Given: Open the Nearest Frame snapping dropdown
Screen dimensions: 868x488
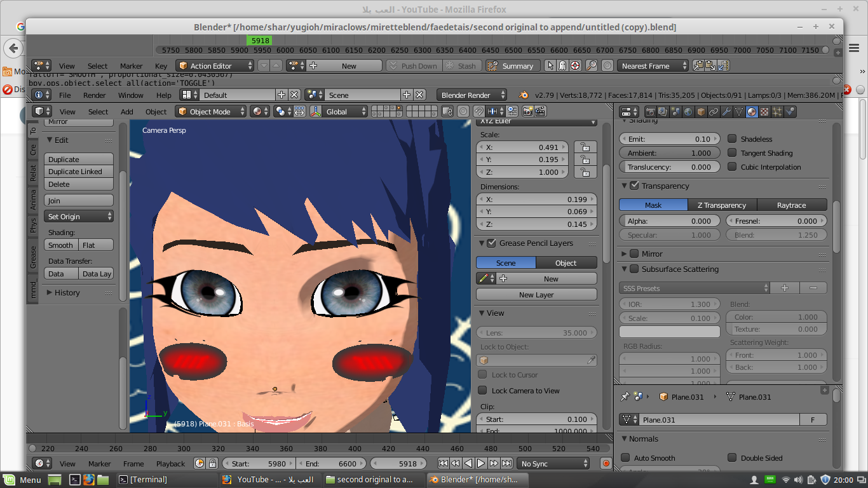Looking at the screenshot, I should click(653, 66).
